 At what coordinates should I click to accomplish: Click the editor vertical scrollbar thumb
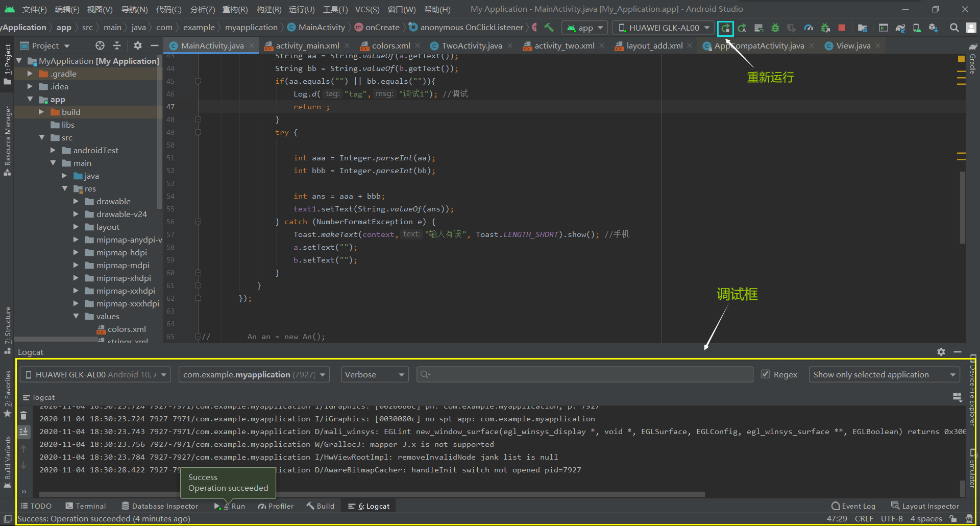coord(963,207)
